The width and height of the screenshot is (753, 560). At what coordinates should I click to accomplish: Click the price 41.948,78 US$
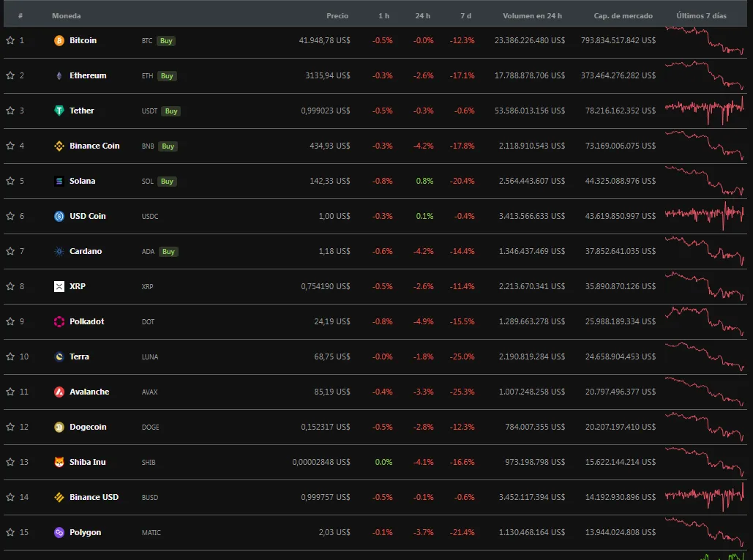[325, 40]
